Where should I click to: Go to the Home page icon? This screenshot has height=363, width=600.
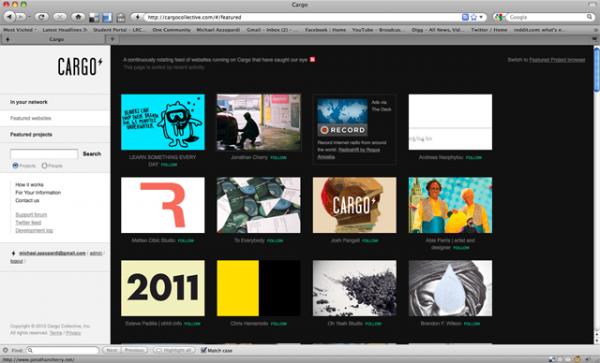pos(78,17)
